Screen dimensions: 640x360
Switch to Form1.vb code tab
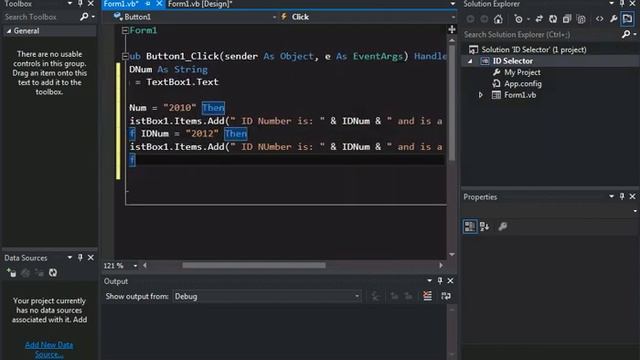[121, 4]
